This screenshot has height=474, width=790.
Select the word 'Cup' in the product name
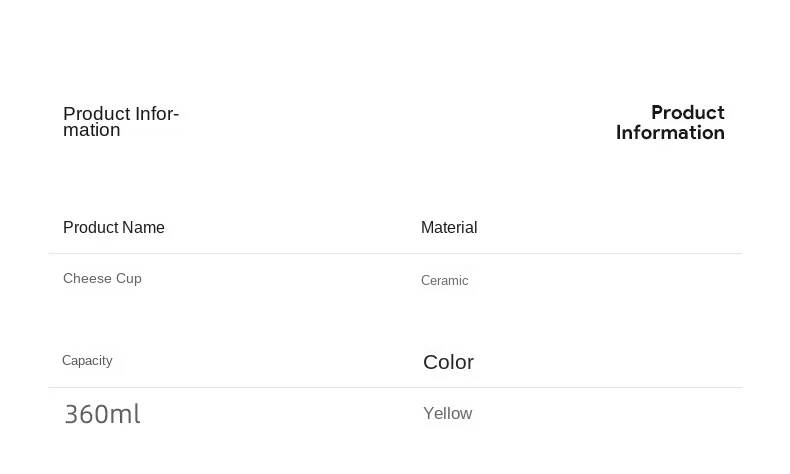129,279
